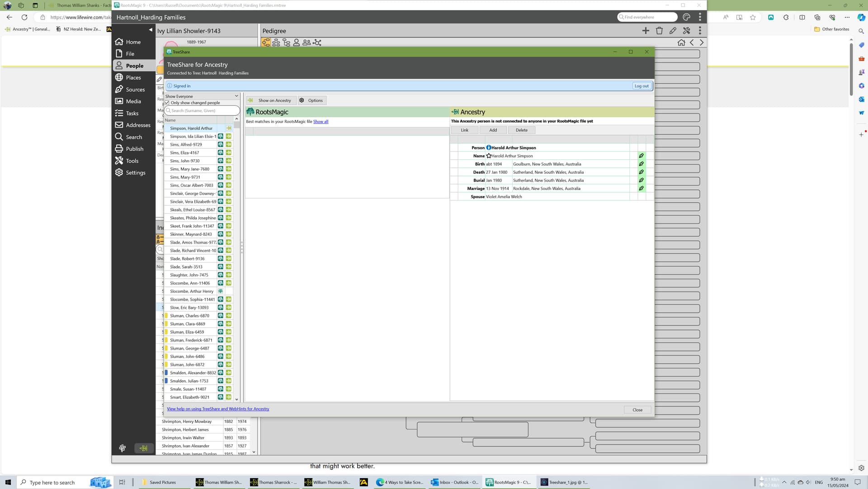
Task: Open TreeShare Options
Action: (311, 100)
